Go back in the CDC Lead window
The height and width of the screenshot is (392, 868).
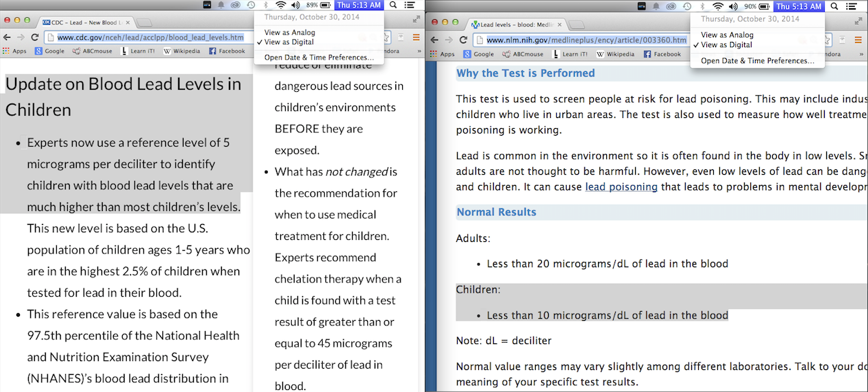pos(7,38)
